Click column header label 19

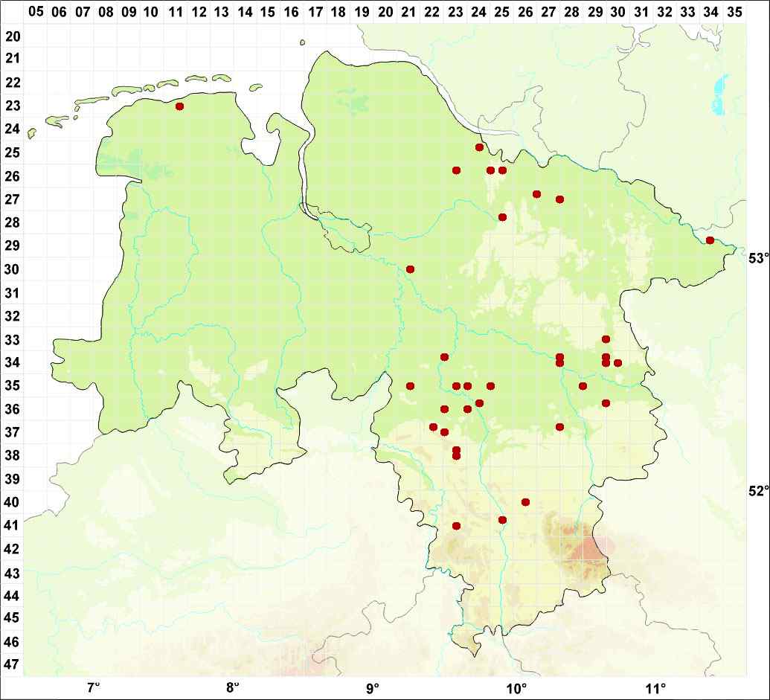(362, 11)
